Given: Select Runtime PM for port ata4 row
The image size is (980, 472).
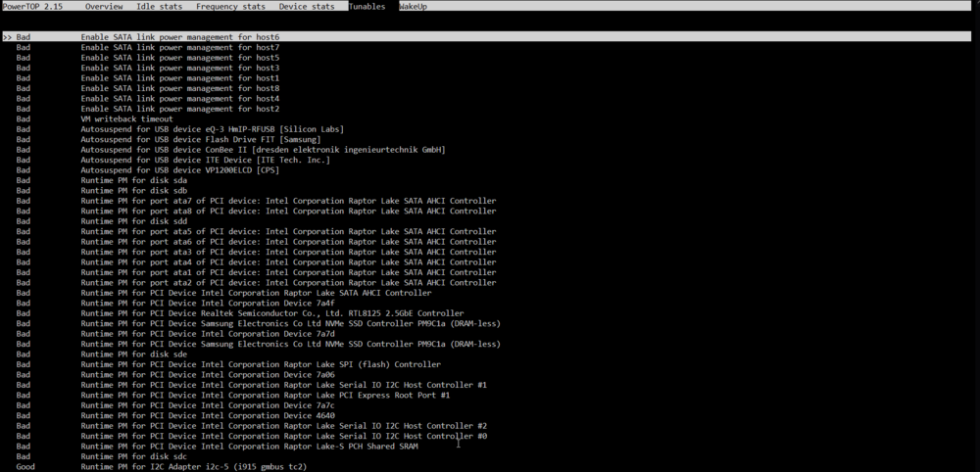Looking at the screenshot, I should point(256,262).
